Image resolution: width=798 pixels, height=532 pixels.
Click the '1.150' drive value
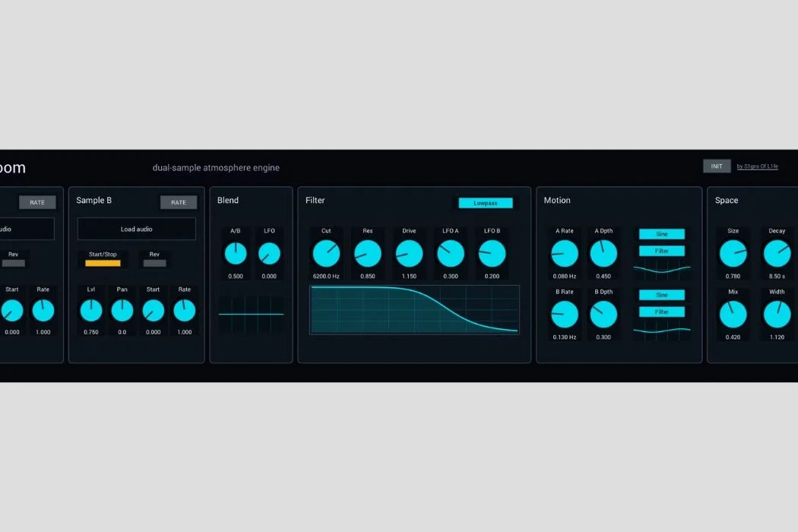tap(409, 277)
